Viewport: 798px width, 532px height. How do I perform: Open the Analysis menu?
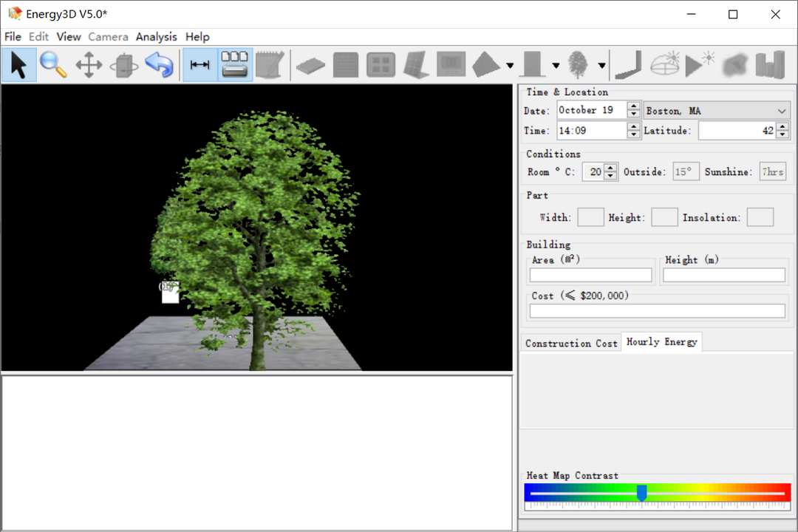tap(156, 37)
